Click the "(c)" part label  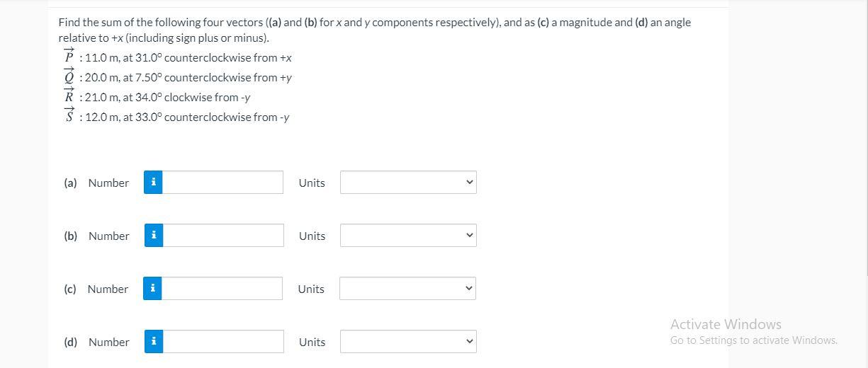coord(70,289)
